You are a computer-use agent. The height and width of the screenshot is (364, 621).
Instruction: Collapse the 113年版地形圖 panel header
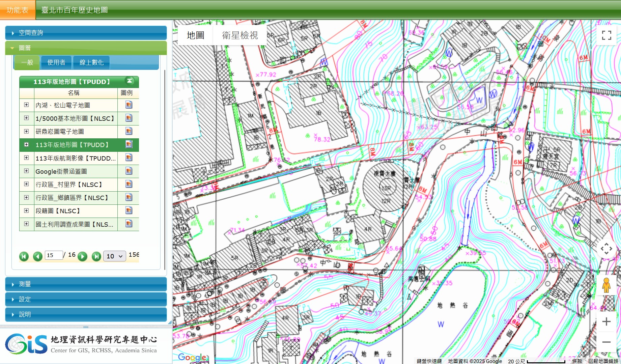pos(129,81)
